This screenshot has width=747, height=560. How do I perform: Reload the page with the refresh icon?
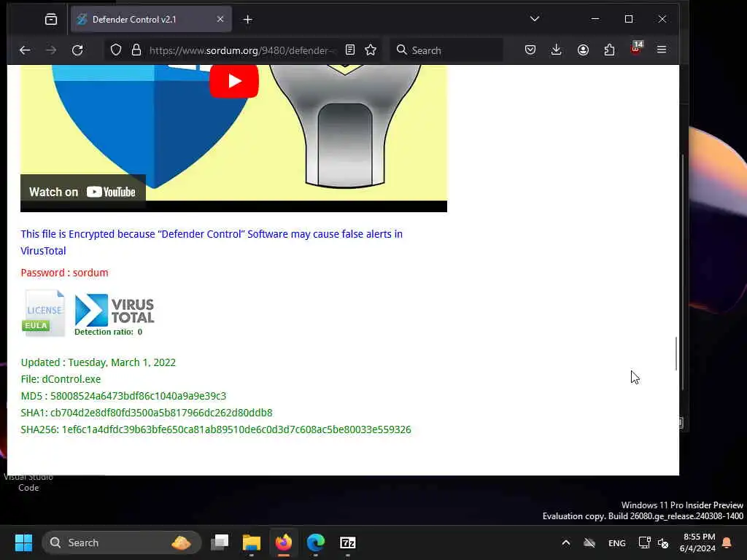(77, 50)
